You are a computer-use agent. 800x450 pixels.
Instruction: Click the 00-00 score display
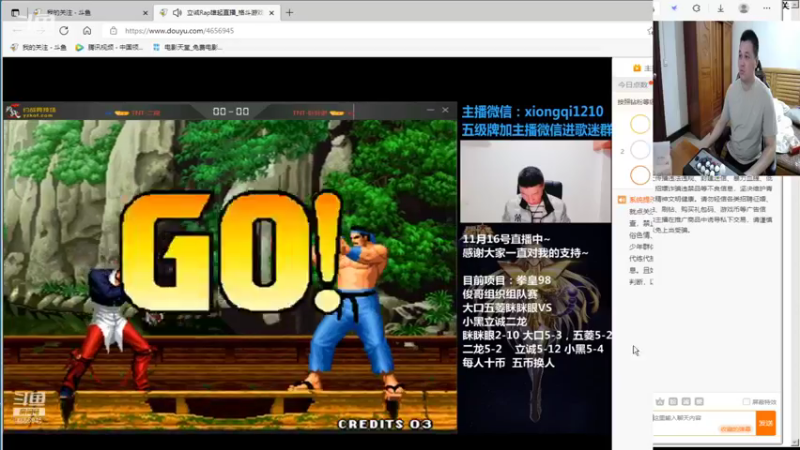(x=231, y=111)
